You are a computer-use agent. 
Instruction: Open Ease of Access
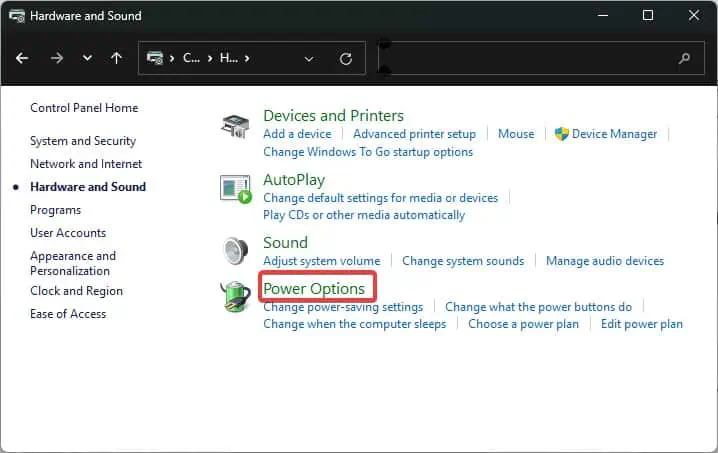point(68,314)
